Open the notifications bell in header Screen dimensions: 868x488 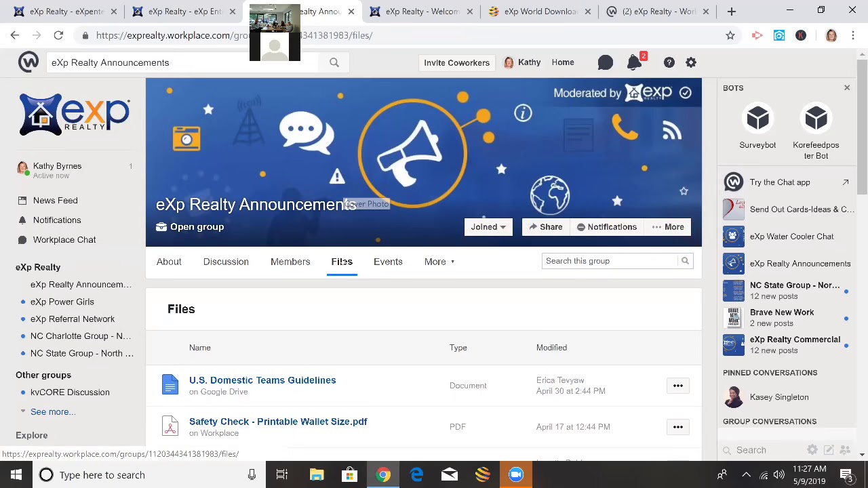[635, 62]
